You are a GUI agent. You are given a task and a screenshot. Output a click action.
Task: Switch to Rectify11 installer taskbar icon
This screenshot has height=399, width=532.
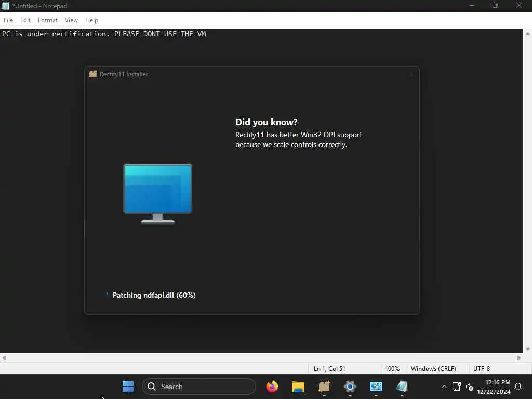(x=324, y=387)
